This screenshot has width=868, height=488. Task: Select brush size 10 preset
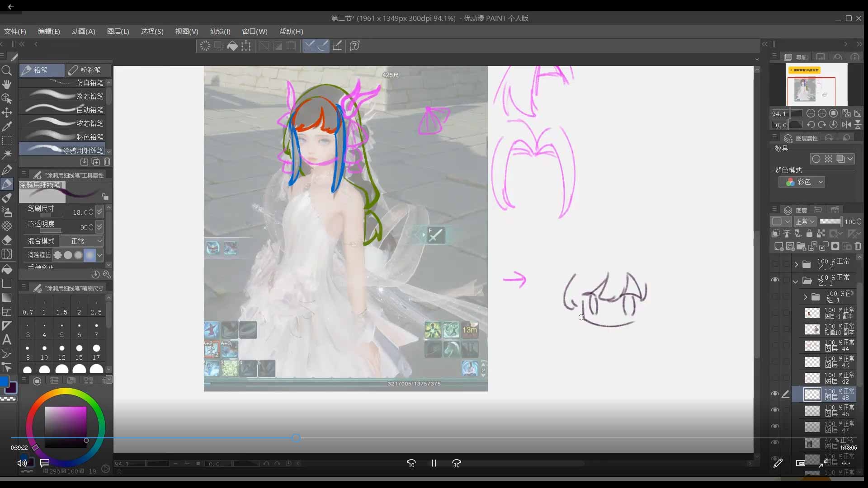coord(44,352)
